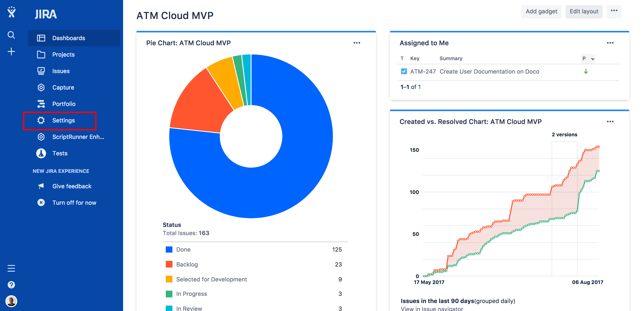Open the help question mark icon
This screenshot has width=644, height=311.
tap(11, 285)
